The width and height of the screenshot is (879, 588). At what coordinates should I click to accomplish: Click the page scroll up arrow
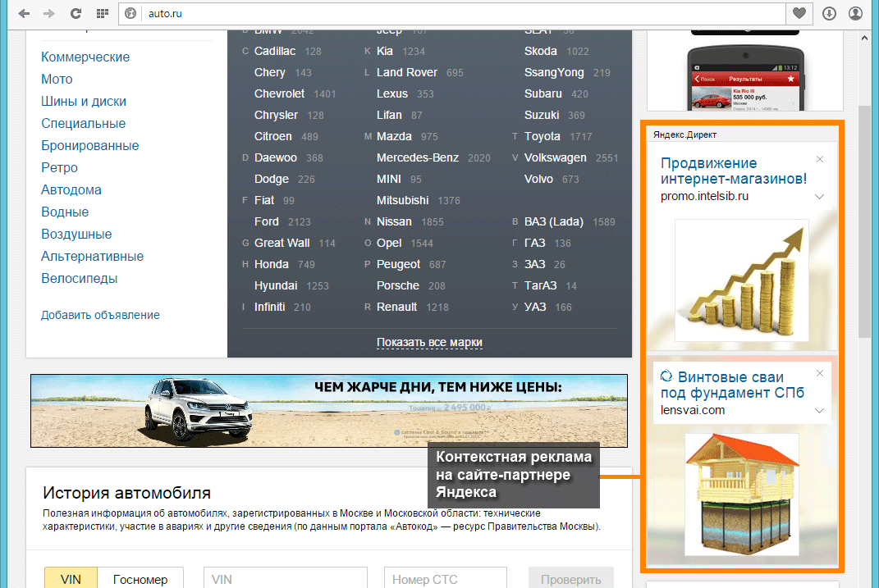pos(864,39)
